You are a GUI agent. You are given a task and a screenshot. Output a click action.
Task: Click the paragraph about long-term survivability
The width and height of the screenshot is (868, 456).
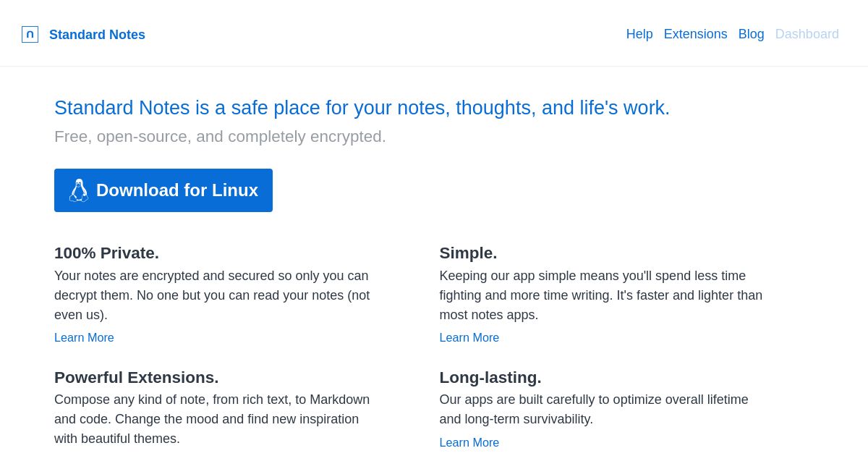(594, 410)
